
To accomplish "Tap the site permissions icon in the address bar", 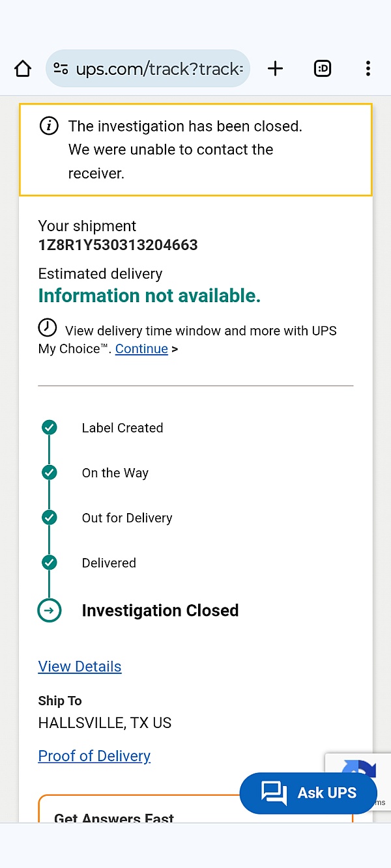I will point(61,68).
